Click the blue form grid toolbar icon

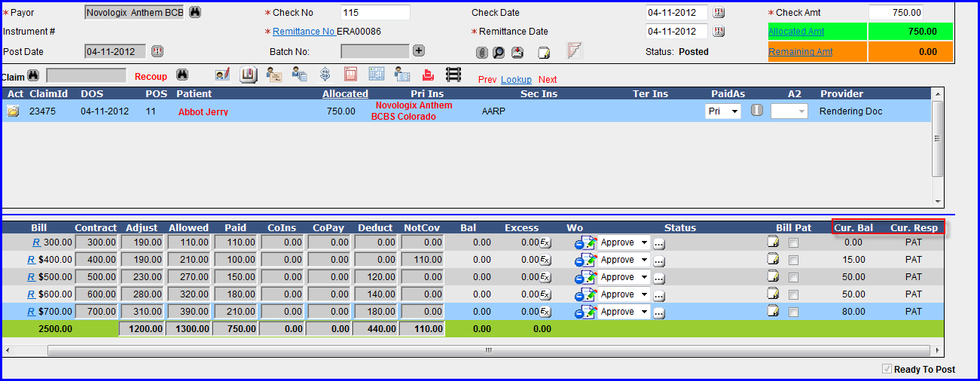point(377,75)
